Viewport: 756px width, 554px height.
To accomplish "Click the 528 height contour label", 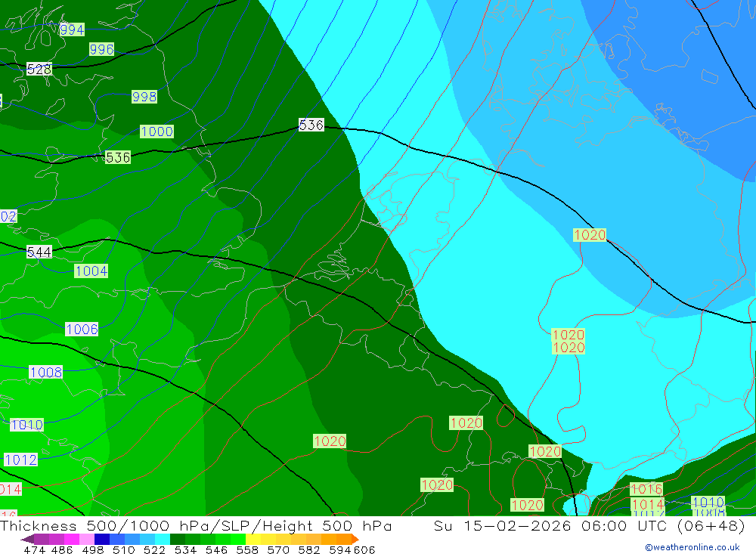I will [39, 70].
